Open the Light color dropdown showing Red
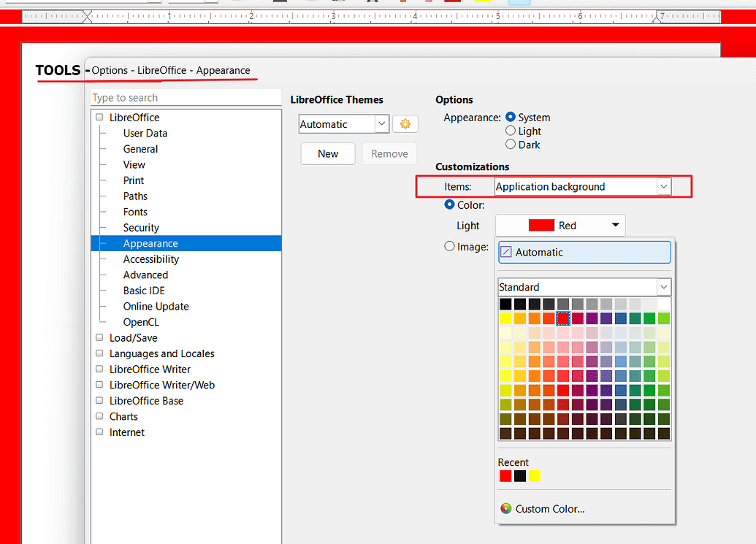Viewport: 756px width, 544px height. (x=616, y=225)
